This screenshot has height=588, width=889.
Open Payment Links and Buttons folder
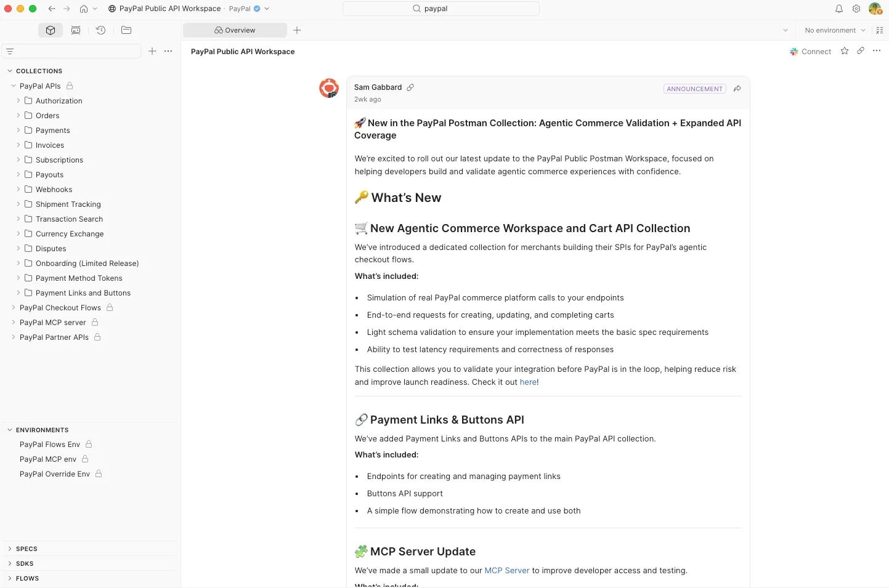[83, 292]
